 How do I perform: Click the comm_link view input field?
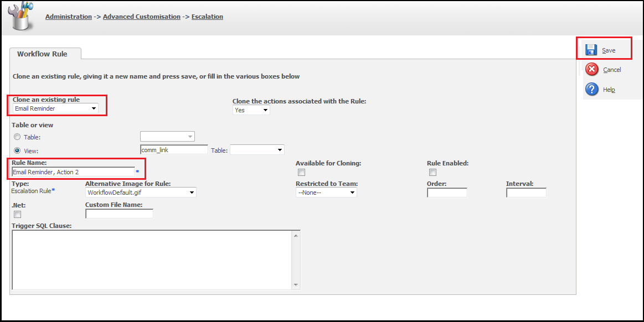(x=174, y=150)
